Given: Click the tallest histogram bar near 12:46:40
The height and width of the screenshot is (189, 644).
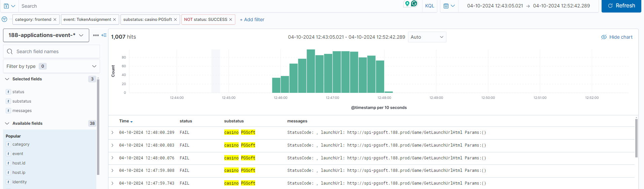Looking at the screenshot, I should pos(311,71).
